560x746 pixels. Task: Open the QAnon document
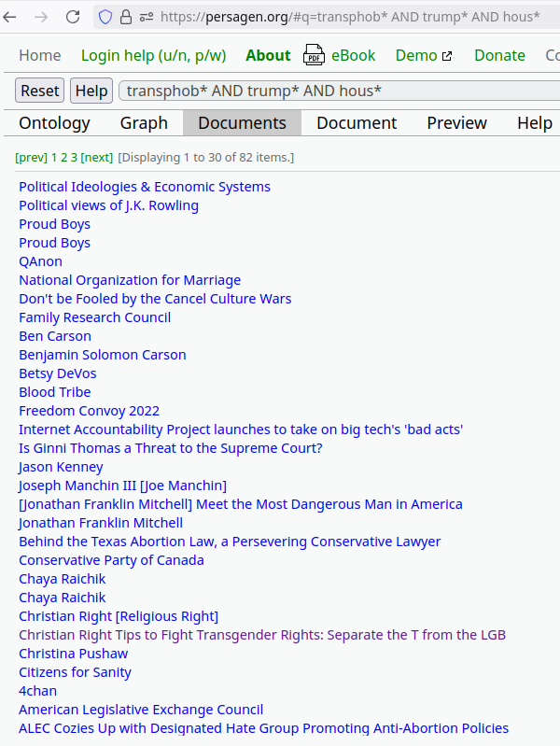(40, 261)
